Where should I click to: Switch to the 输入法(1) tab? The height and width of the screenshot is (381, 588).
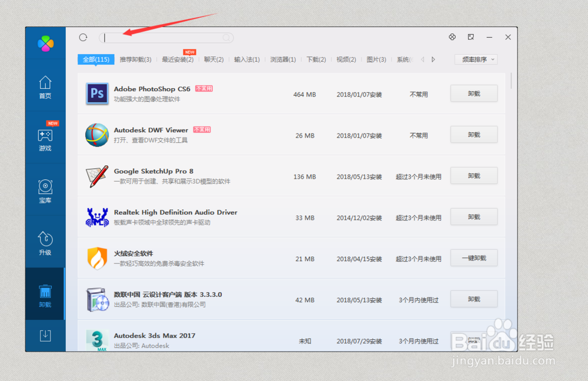[x=247, y=59]
